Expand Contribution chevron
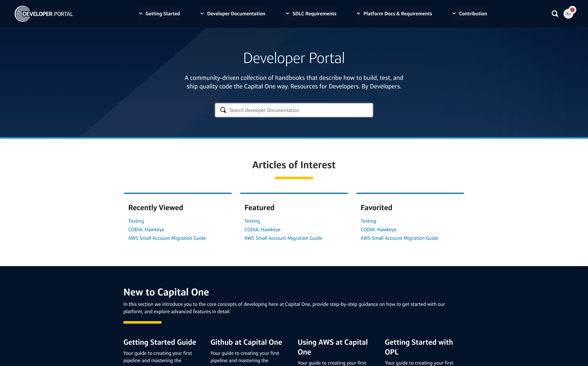Viewport: 588px width, 366px height. pos(454,14)
